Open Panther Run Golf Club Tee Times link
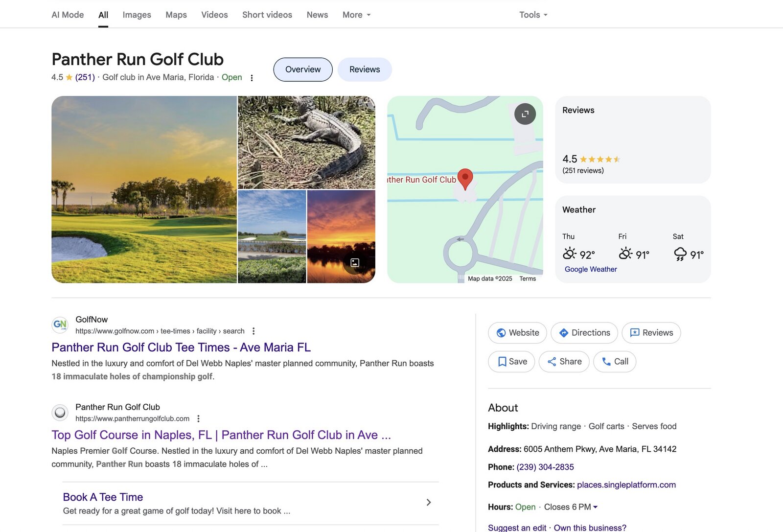The height and width of the screenshot is (532, 783). tap(181, 347)
